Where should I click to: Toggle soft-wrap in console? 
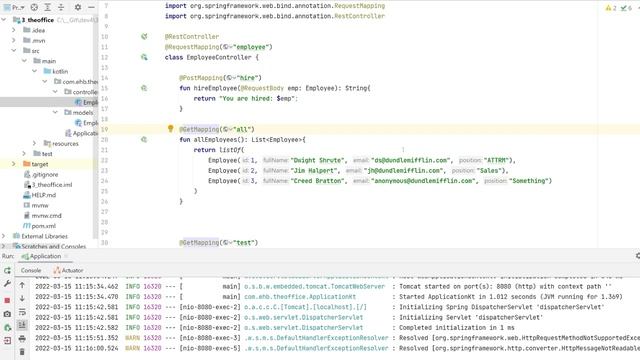(x=22, y=312)
